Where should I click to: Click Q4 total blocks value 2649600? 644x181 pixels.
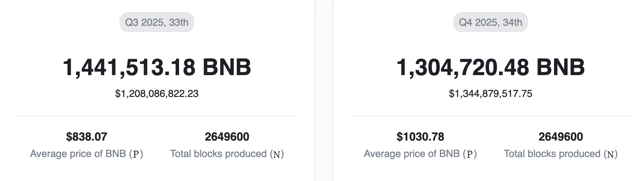[561, 137]
